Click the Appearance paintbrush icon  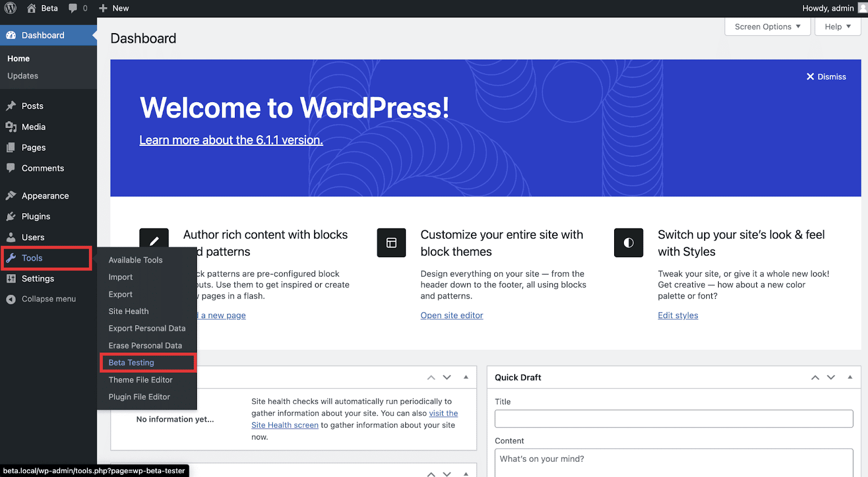11,196
